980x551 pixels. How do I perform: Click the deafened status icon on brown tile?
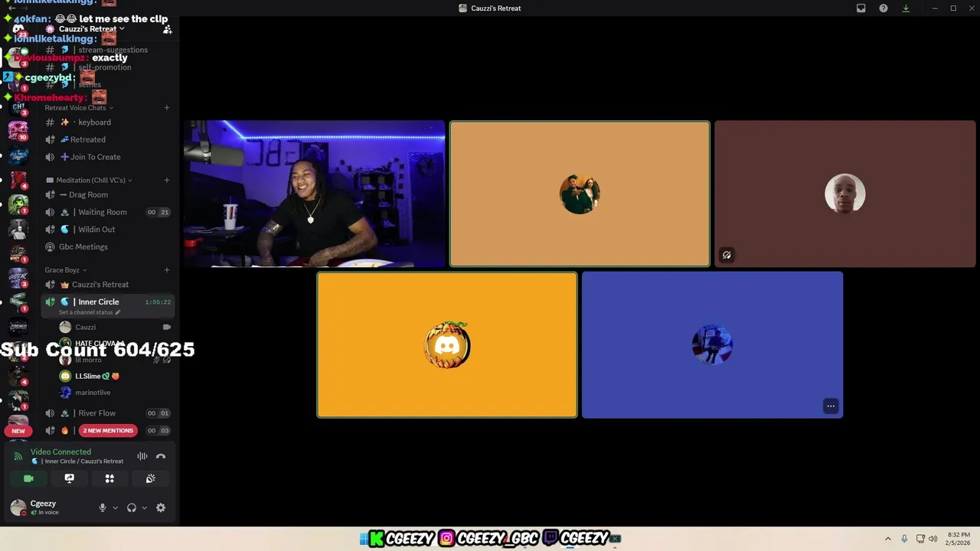(727, 255)
